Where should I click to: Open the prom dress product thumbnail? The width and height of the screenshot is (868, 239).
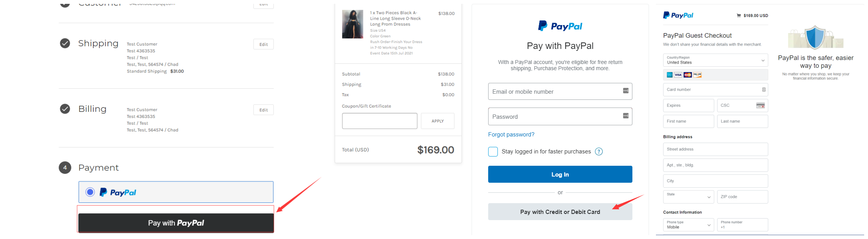[352, 24]
